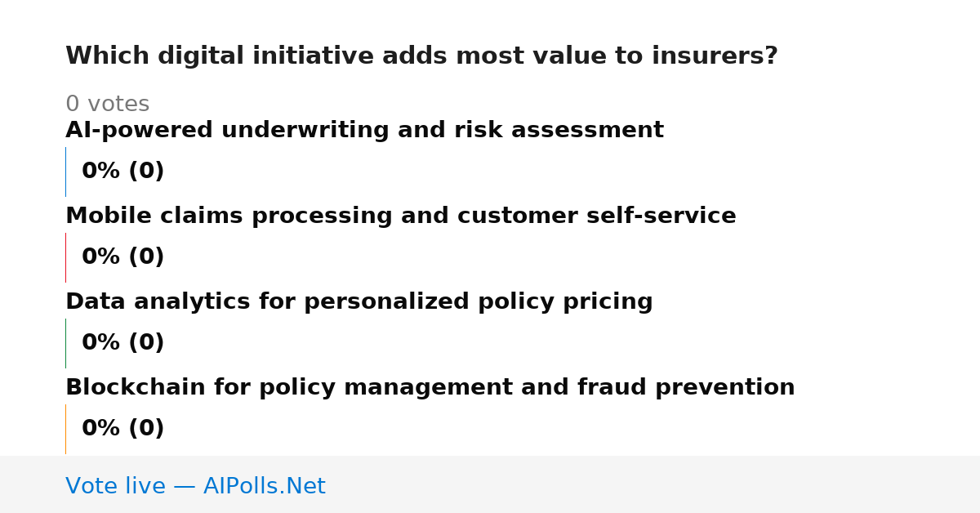This screenshot has width=980, height=513.
Task: Choose Data analytics for personalized policy pricing
Action: click(359, 302)
